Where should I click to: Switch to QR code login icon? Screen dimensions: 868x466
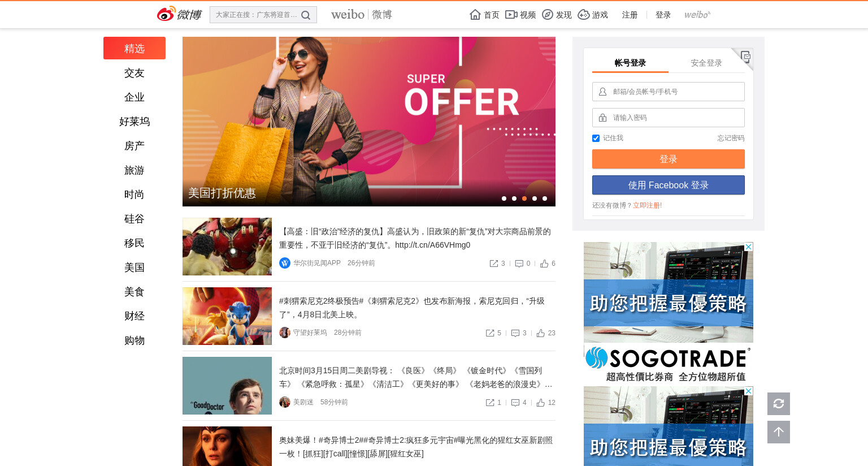point(745,57)
